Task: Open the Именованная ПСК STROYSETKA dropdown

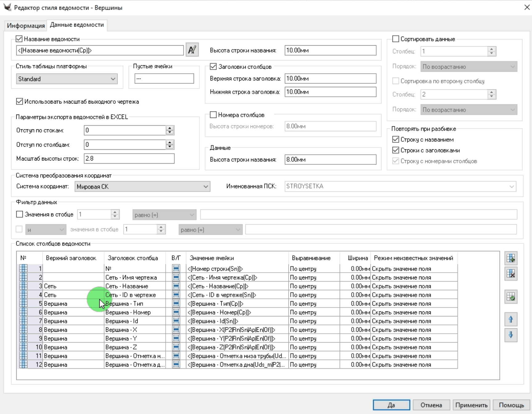Action: click(x=400, y=186)
